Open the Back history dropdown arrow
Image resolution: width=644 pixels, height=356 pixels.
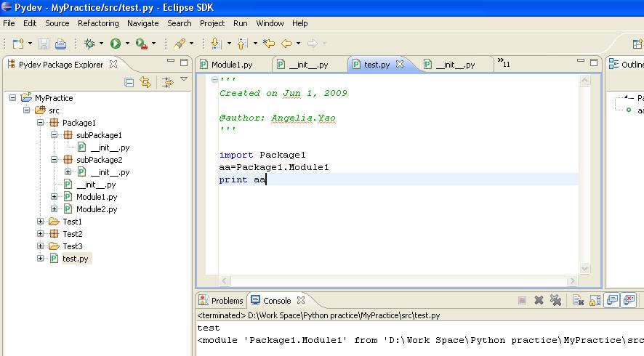tap(298, 44)
